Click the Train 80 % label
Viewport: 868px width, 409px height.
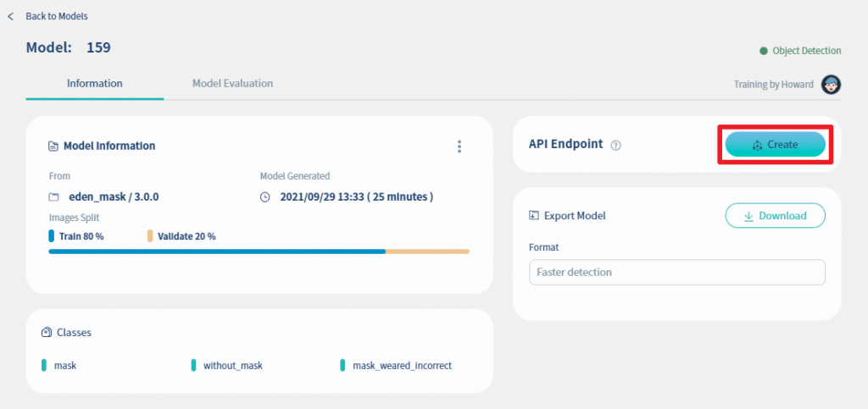coord(81,236)
